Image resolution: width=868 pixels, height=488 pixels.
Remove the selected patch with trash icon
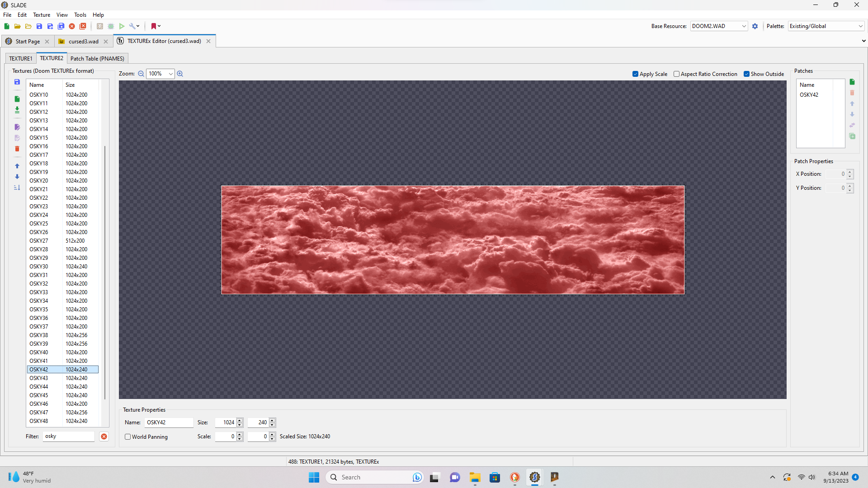852,93
